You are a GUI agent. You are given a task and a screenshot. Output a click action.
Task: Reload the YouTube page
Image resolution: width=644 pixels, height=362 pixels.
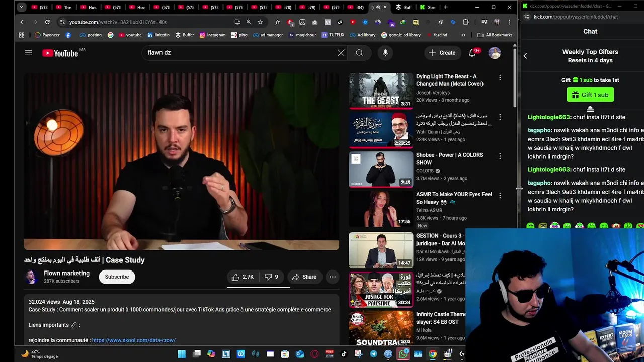[47, 22]
